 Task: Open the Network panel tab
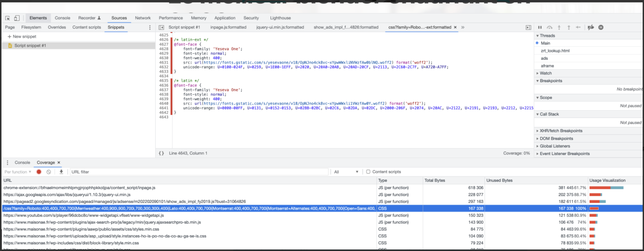143,18
